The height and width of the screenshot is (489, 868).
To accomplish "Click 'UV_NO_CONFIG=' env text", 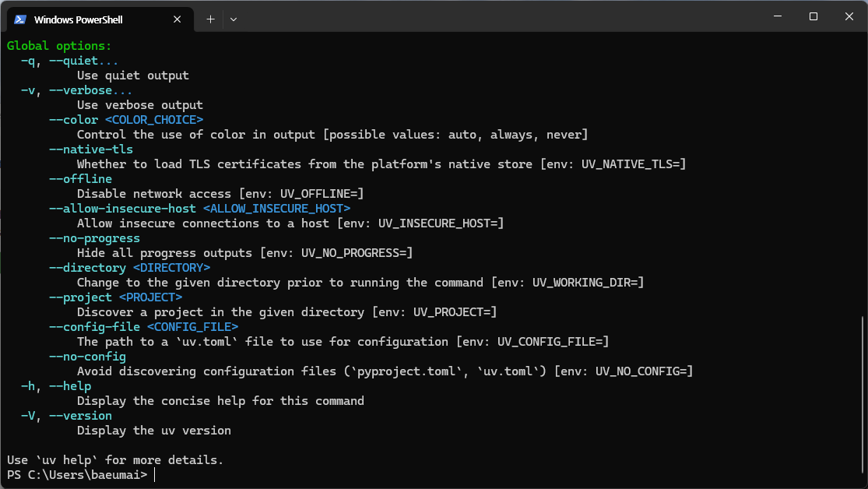I will click(x=641, y=371).
